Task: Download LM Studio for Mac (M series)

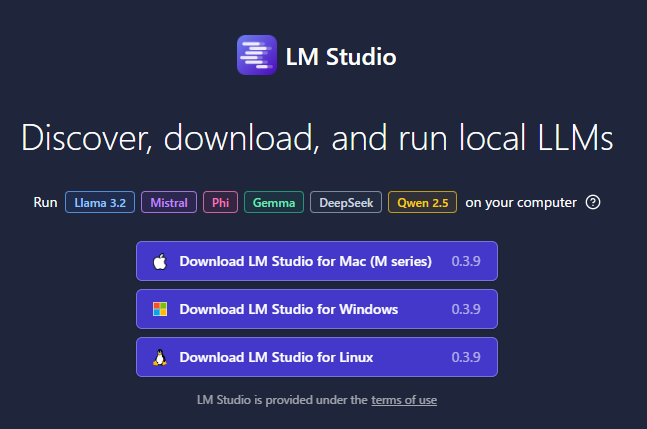Action: coord(317,261)
